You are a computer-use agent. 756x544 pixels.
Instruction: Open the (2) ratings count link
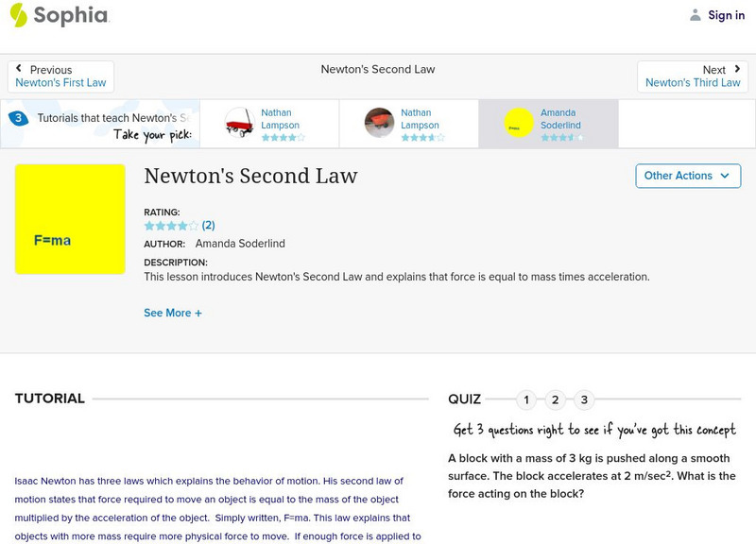208,225
